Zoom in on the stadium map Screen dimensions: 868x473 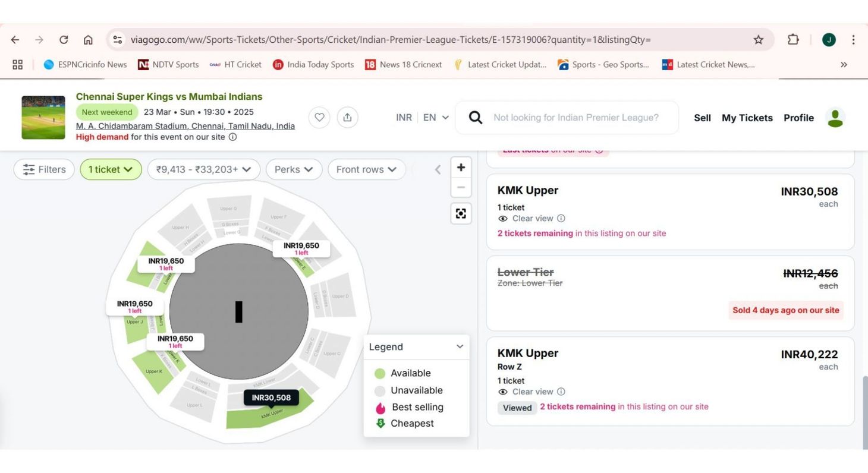[x=461, y=167]
